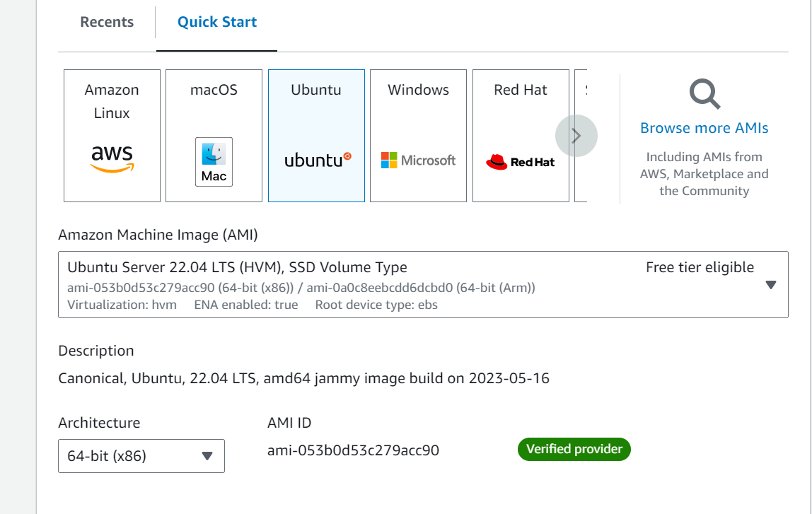Image resolution: width=812 pixels, height=514 pixels.
Task: Select the Amazon Linux AMI card
Action: point(112,136)
